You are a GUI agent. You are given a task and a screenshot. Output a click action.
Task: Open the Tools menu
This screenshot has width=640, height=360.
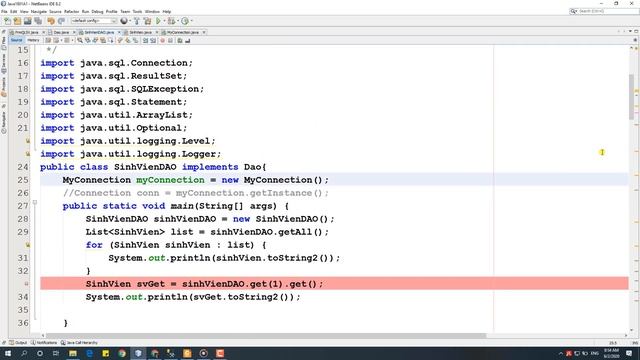[x=137, y=11]
